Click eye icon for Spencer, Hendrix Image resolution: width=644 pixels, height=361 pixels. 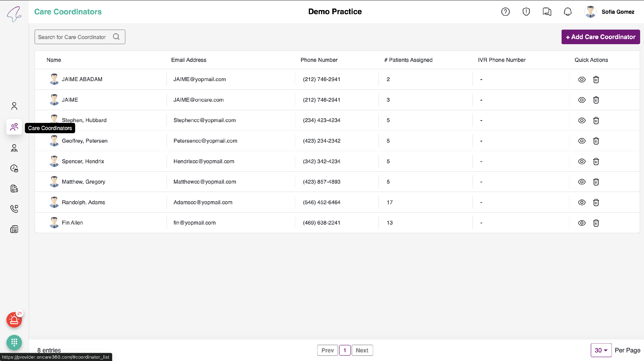click(x=582, y=161)
